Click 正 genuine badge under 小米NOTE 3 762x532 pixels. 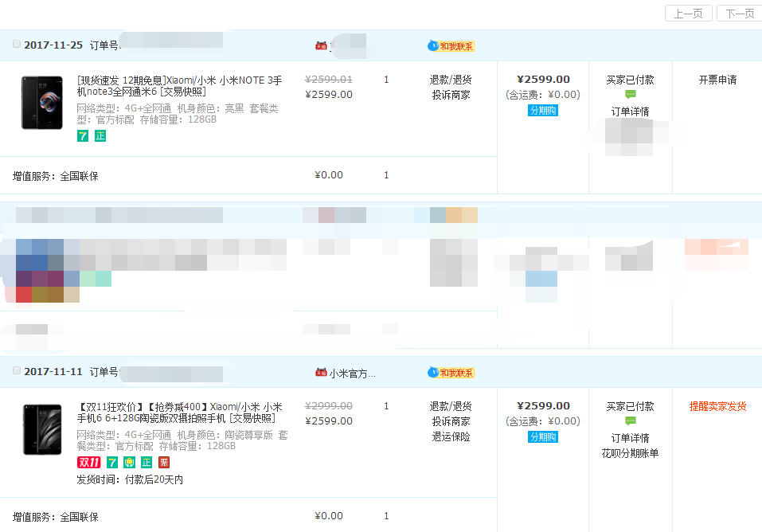coord(100,135)
